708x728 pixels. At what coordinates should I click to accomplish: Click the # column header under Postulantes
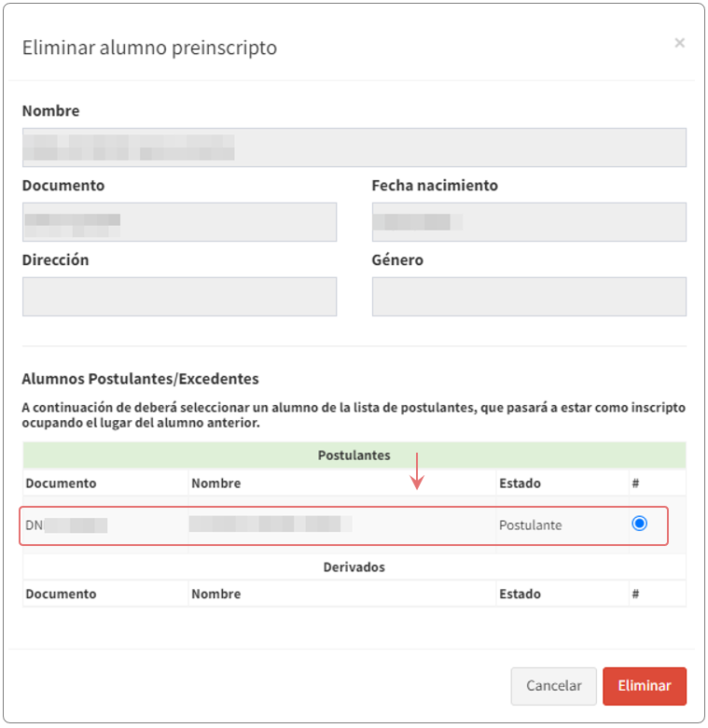pyautogui.click(x=635, y=483)
